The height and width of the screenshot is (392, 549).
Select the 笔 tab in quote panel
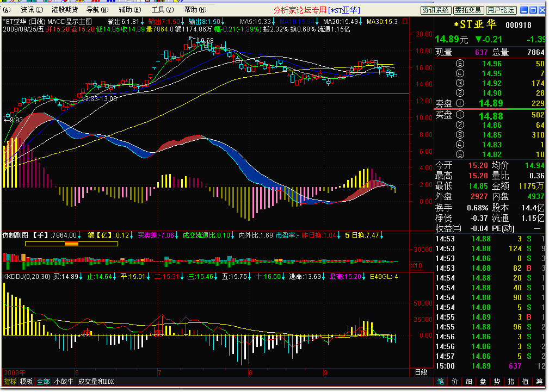point(441,382)
